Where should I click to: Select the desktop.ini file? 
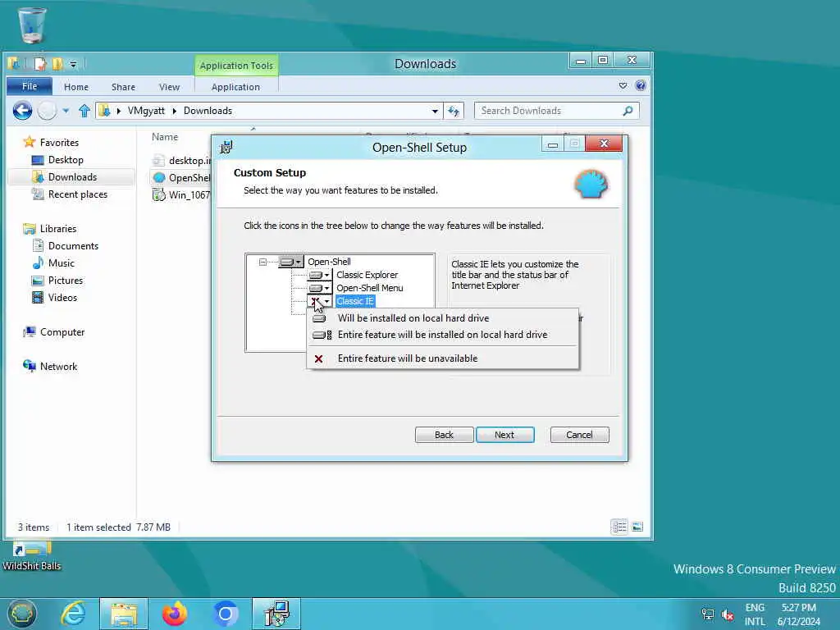click(x=181, y=161)
